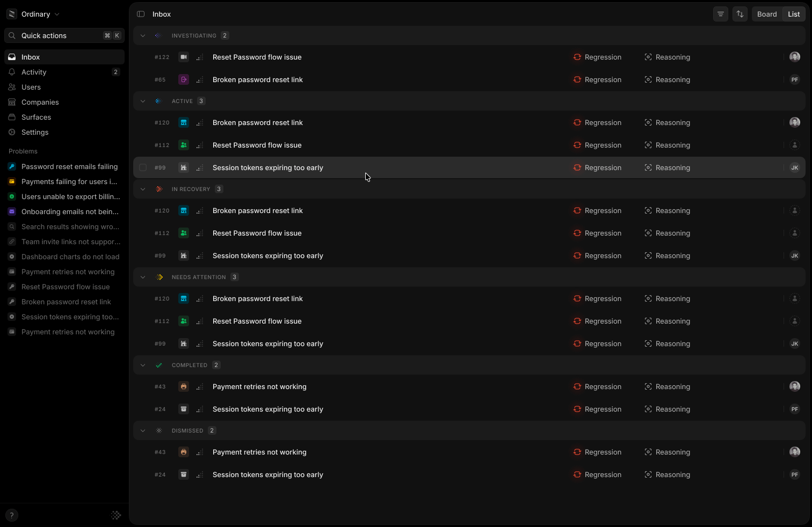Open Surfaces in the sidebar

click(64, 117)
